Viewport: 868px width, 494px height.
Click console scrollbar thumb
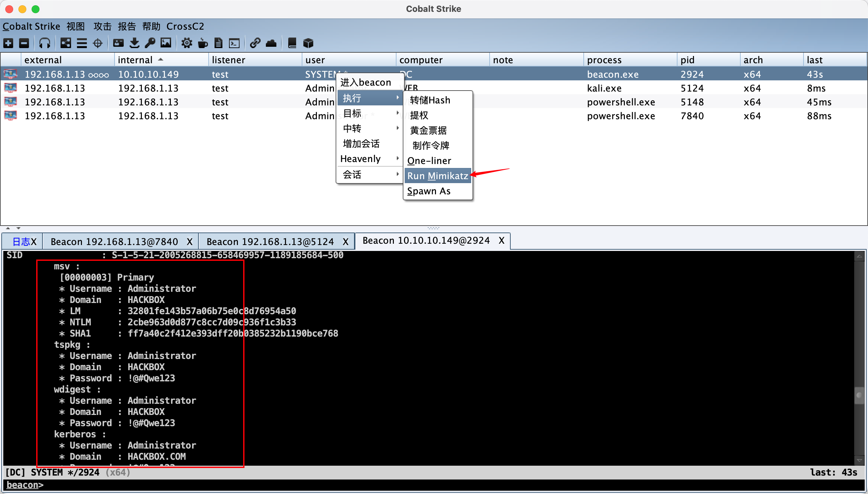point(859,395)
